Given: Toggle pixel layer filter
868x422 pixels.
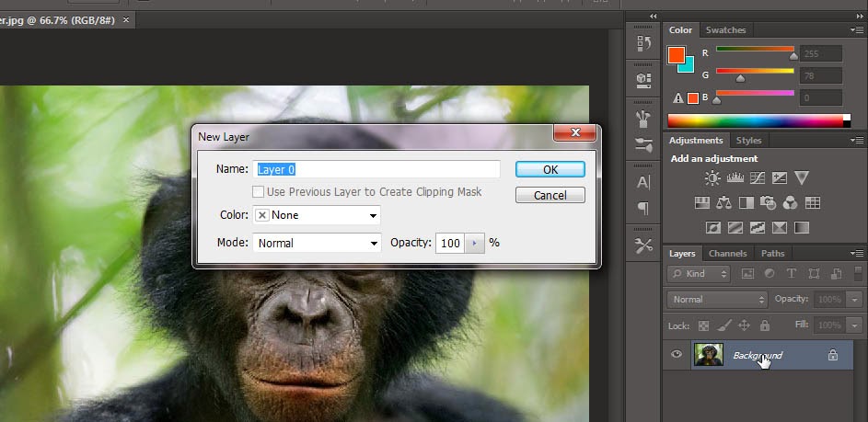Looking at the screenshot, I should (747, 273).
